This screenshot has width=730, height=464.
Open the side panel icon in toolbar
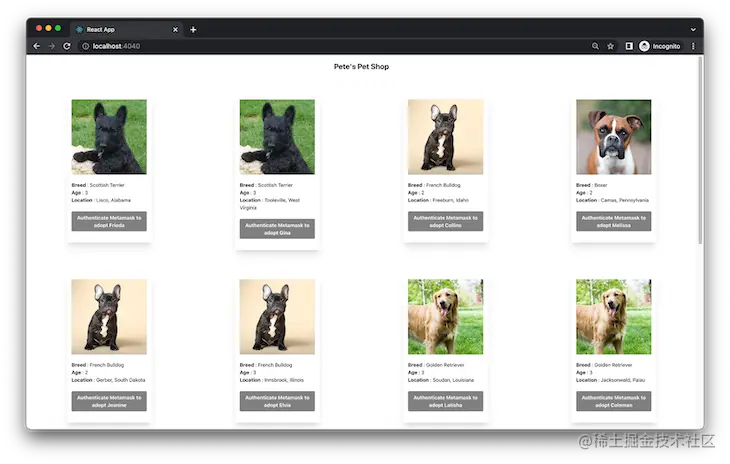629,46
